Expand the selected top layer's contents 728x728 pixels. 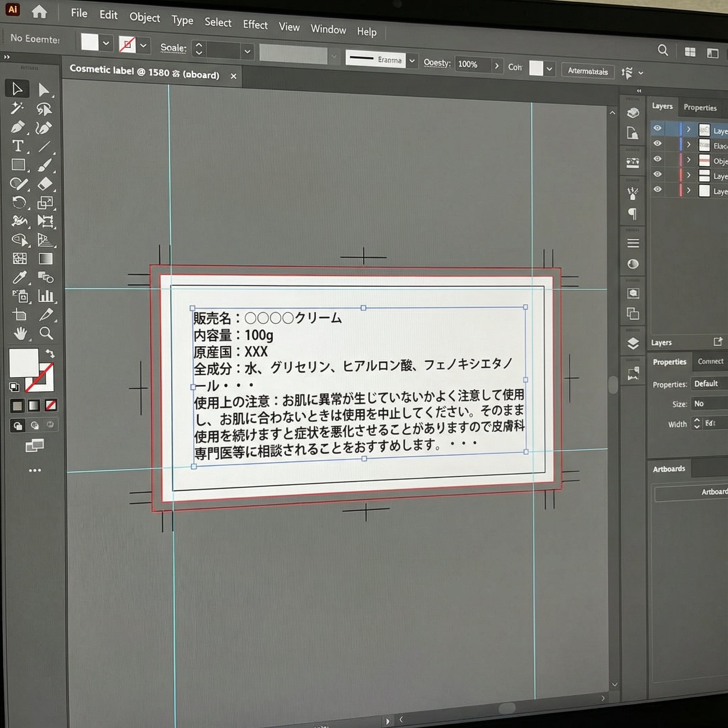(x=689, y=128)
